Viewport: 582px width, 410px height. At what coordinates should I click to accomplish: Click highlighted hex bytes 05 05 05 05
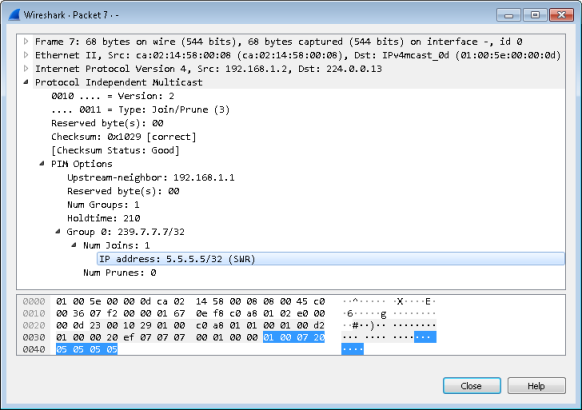point(87,349)
